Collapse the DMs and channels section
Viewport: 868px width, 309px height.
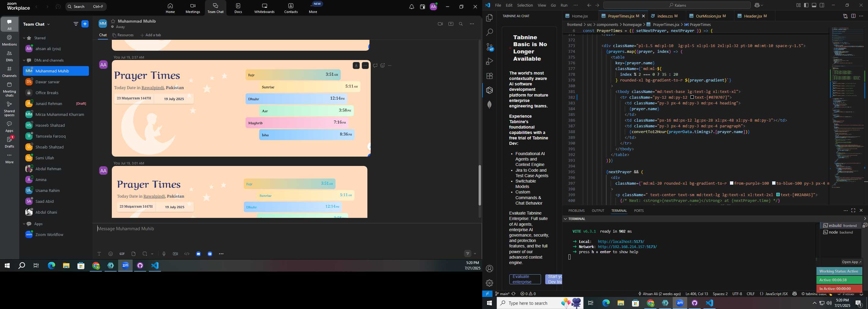coord(24,60)
